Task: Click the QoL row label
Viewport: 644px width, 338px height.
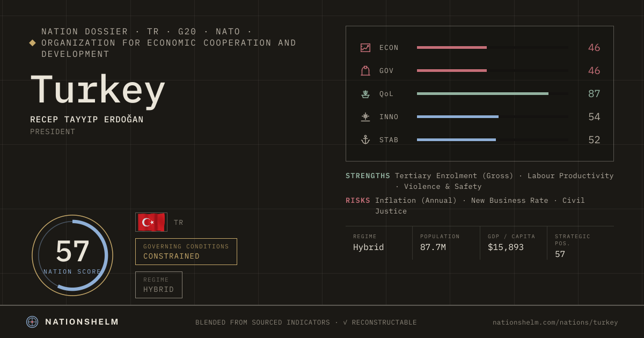Action: click(386, 94)
